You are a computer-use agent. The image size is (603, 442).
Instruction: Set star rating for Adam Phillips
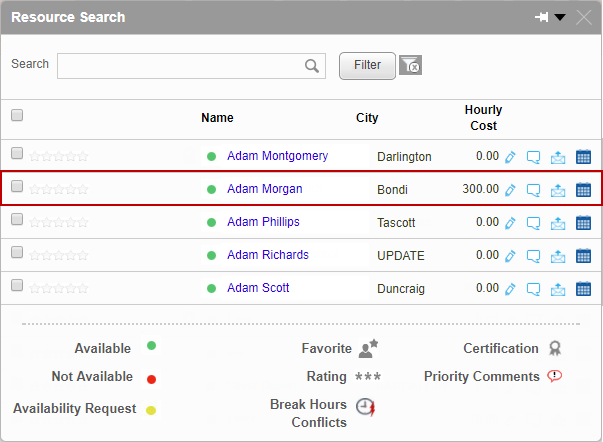click(x=59, y=223)
